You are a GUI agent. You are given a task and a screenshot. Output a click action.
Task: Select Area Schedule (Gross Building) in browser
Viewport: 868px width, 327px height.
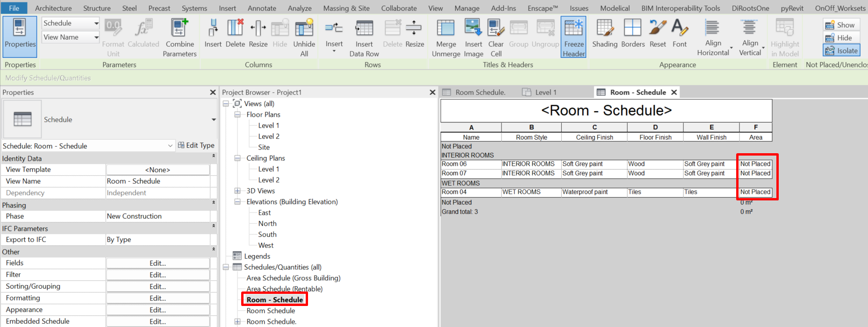(294, 278)
